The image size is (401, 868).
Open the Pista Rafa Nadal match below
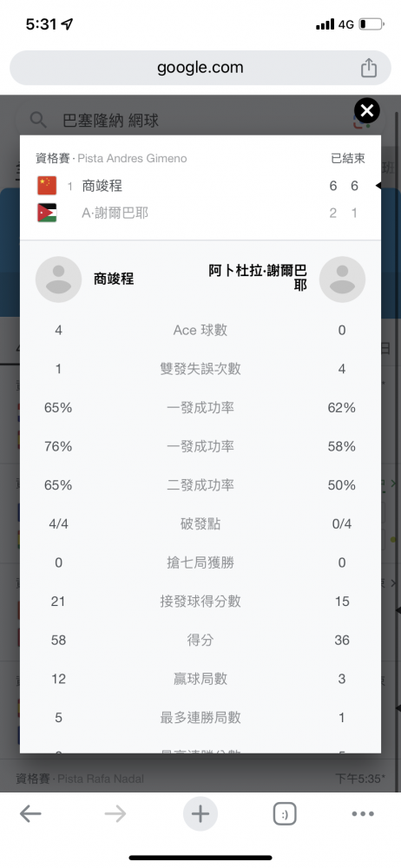[x=200, y=779]
